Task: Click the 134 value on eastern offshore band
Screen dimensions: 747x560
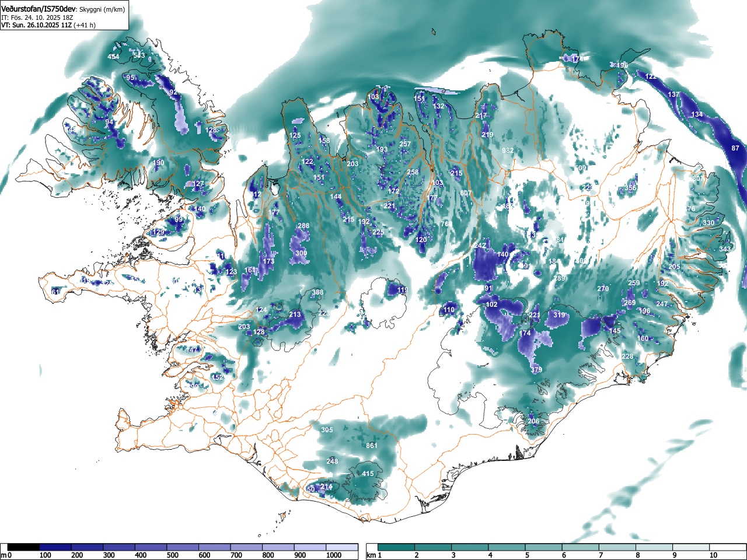Action: pyautogui.click(x=697, y=114)
